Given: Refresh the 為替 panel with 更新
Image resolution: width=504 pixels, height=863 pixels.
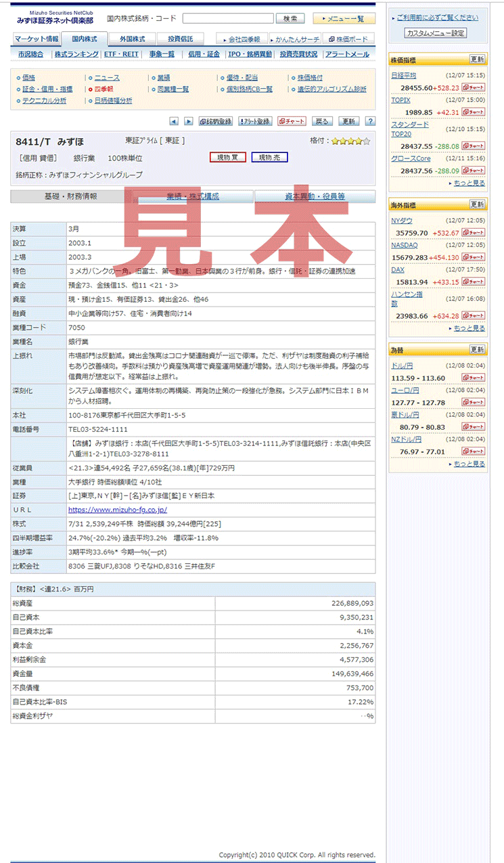Looking at the screenshot, I should click(x=478, y=349).
